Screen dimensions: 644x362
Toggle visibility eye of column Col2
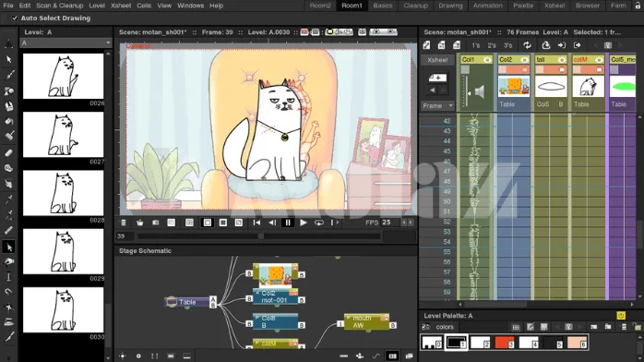(524, 60)
